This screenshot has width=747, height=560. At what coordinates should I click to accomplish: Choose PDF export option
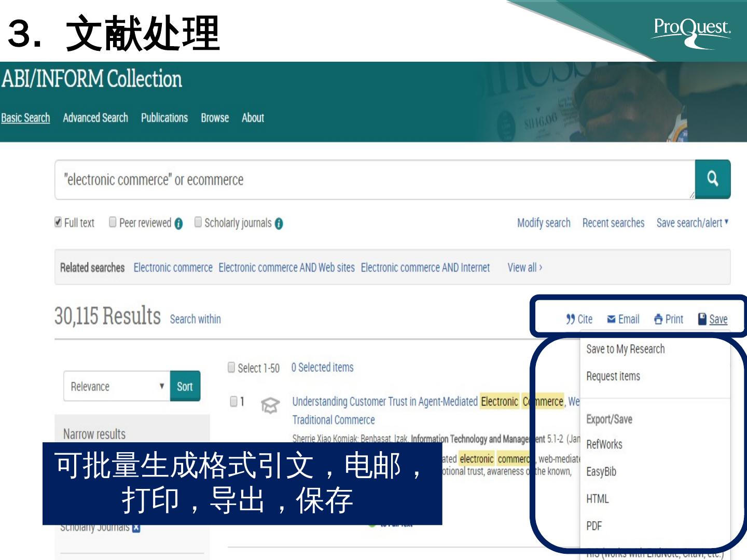[x=594, y=526]
